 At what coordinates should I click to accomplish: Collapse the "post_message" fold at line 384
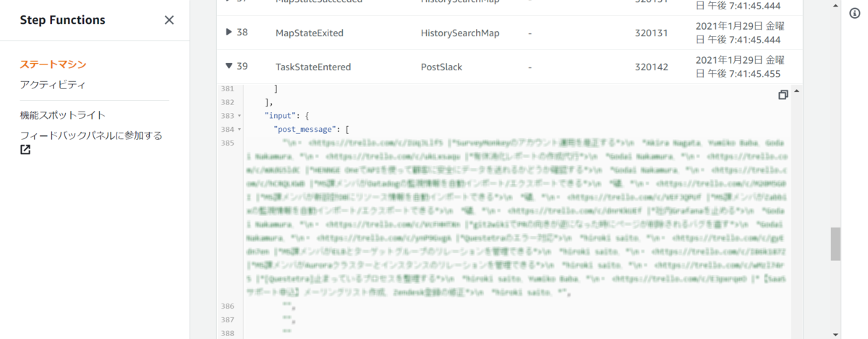[239, 129]
